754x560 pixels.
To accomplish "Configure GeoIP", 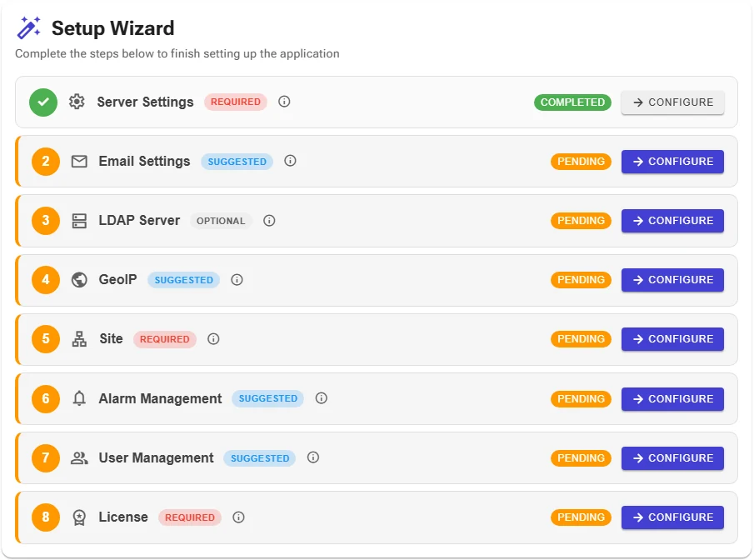I will (672, 279).
